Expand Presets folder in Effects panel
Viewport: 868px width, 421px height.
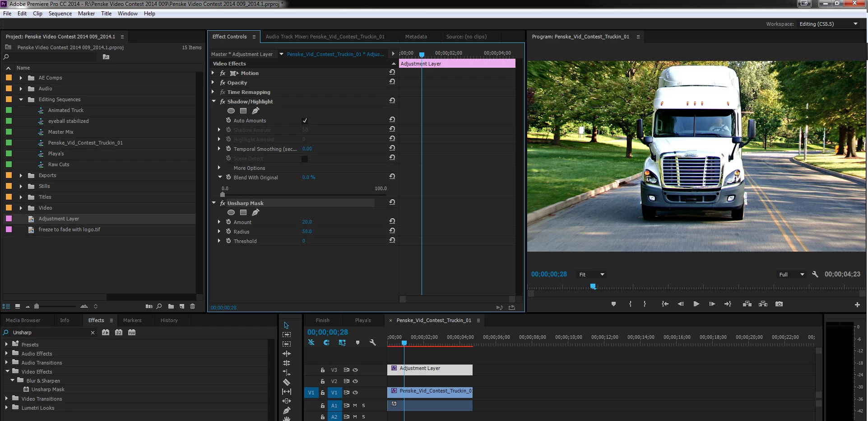6,344
